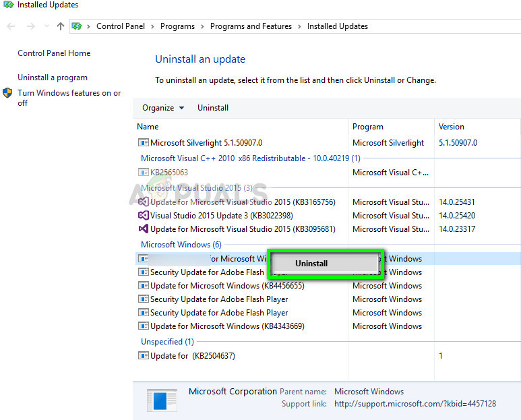The image size is (521, 420).
Task: Collapse Microsoft Visual C++ 2010 group header
Action: point(251,158)
